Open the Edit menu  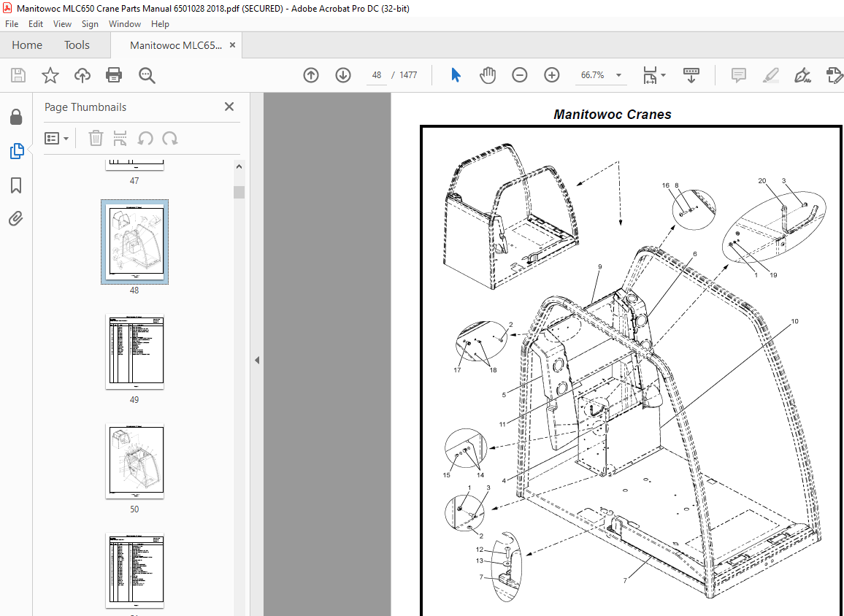pyautogui.click(x=36, y=23)
